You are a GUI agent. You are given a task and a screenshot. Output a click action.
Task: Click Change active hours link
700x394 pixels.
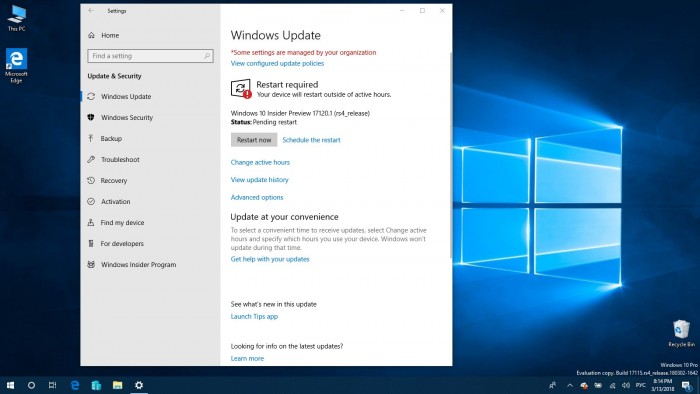tap(260, 162)
